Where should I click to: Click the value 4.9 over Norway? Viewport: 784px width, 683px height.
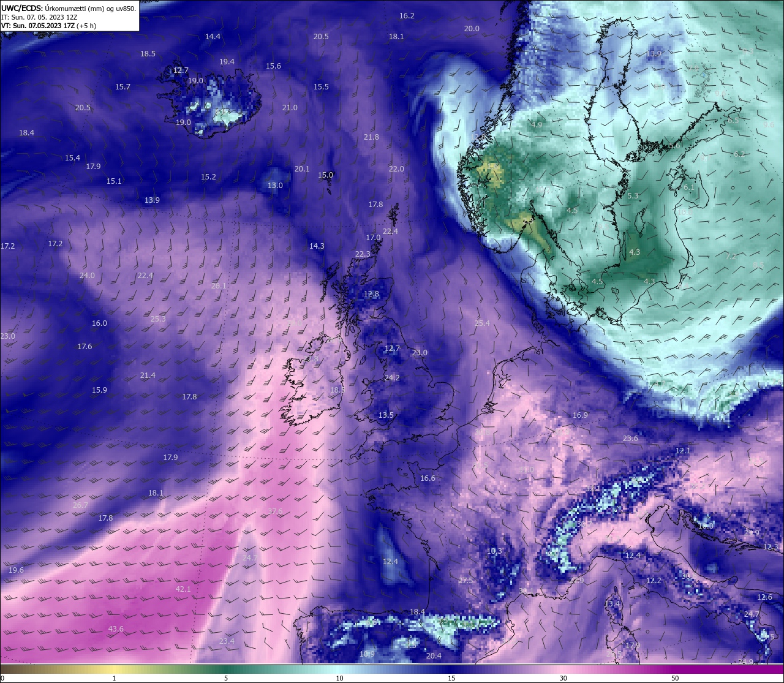[537, 125]
